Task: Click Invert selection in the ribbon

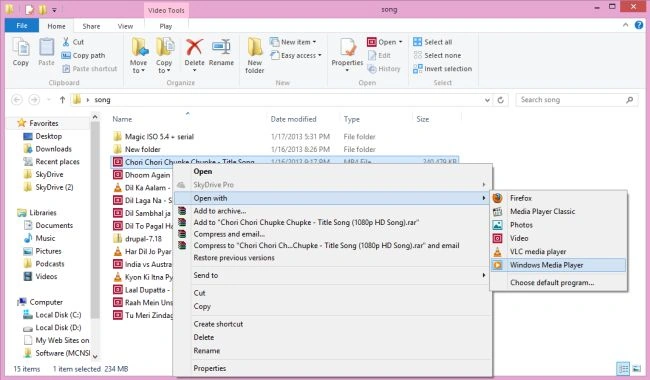Action: 442,68
